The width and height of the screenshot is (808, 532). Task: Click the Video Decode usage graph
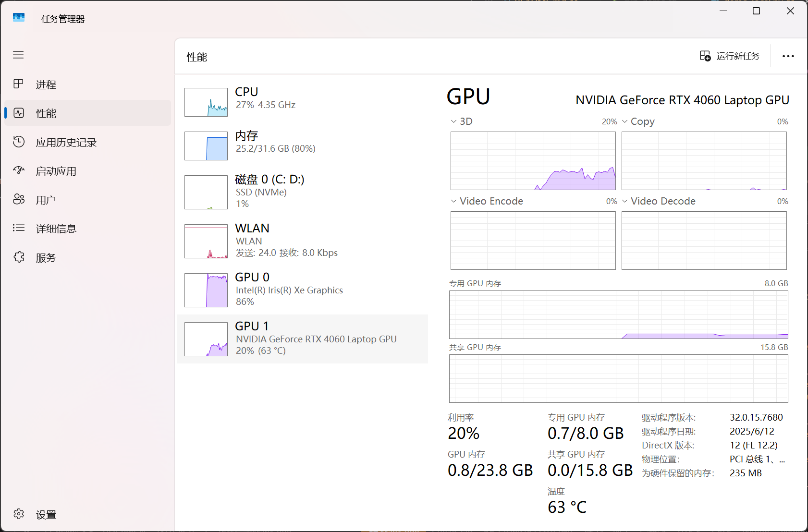coord(704,241)
